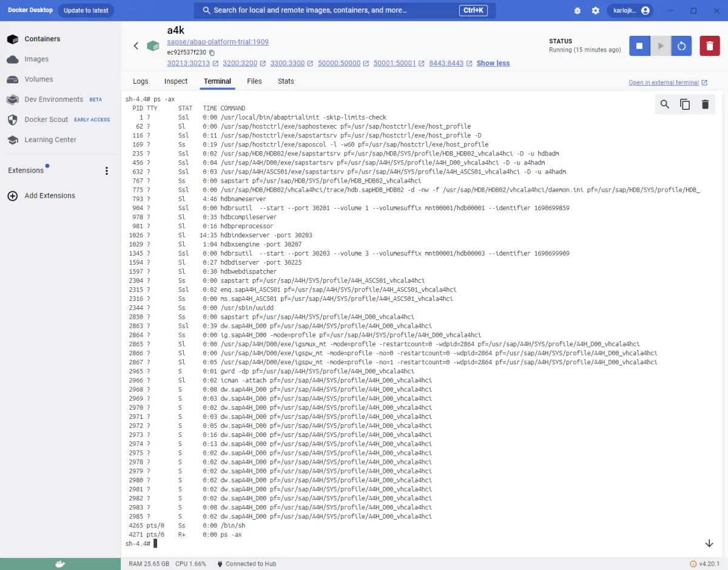Click the Learning Center graduation cap icon
The height and width of the screenshot is (570, 728).
12,140
